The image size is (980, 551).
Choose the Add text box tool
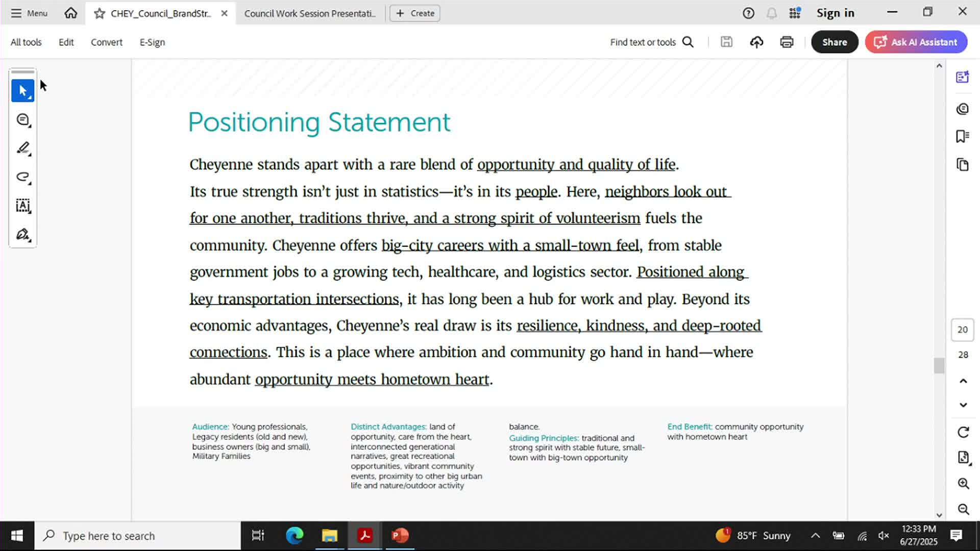click(22, 206)
